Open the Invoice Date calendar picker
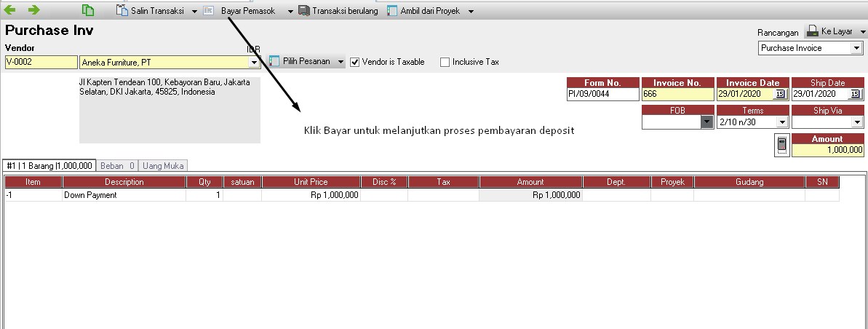The width and height of the screenshot is (868, 329). [780, 95]
